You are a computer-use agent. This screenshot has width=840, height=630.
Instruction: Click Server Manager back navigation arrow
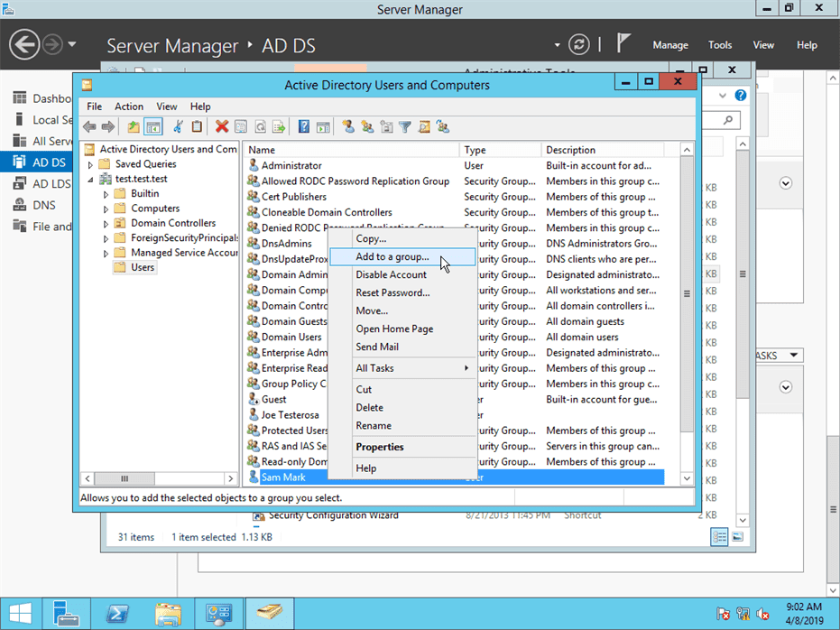point(24,44)
